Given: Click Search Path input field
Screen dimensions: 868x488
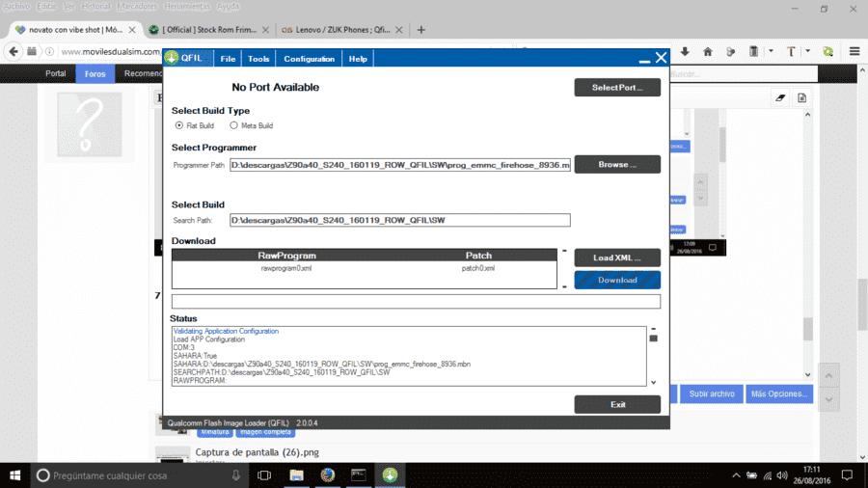Looking at the screenshot, I should 399,220.
